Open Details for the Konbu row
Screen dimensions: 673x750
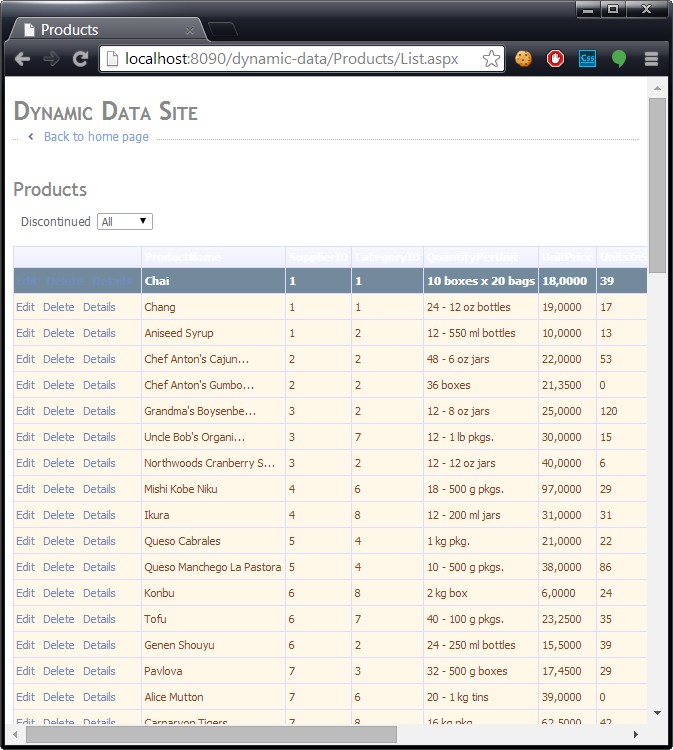[99, 593]
